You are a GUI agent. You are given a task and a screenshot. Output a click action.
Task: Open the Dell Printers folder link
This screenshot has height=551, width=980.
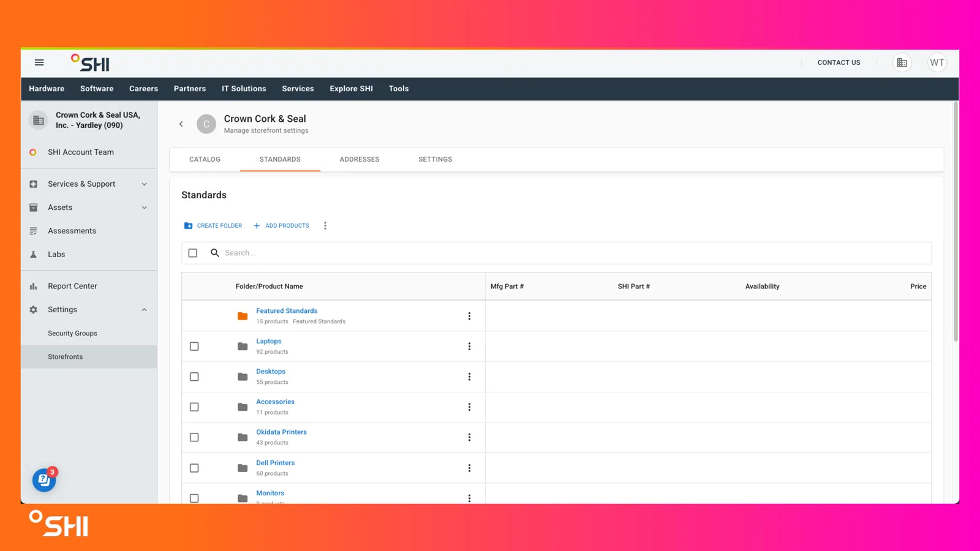tap(275, 463)
